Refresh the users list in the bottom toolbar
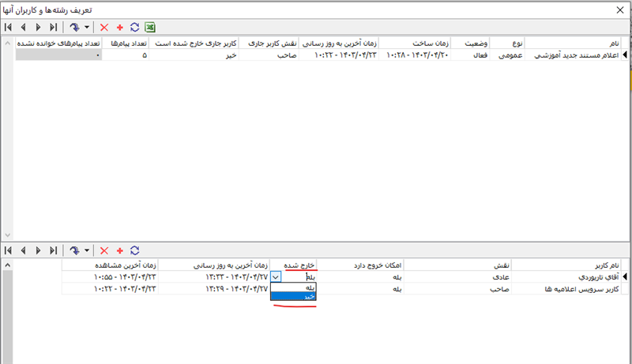 (x=134, y=250)
